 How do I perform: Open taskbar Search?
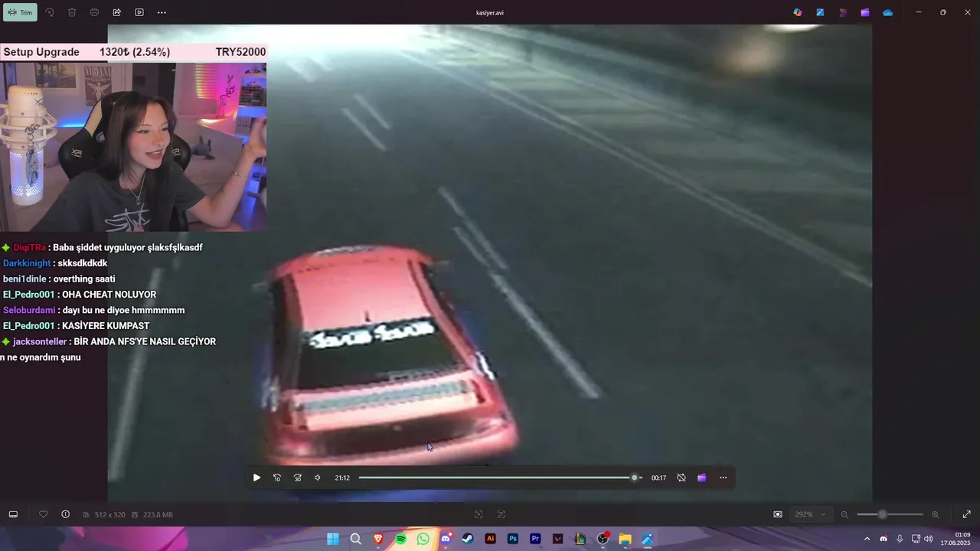tap(355, 539)
